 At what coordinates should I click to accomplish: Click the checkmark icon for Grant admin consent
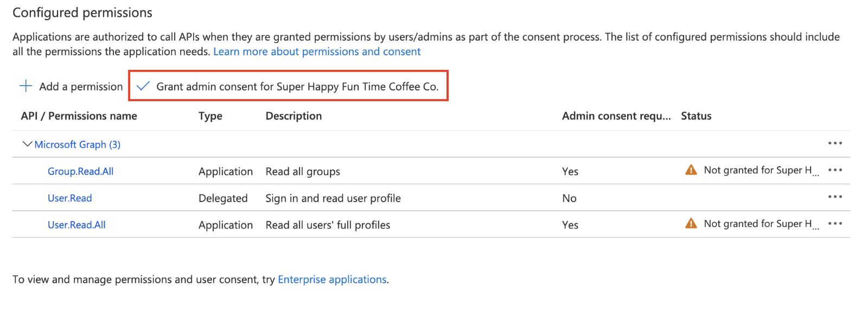(x=143, y=86)
